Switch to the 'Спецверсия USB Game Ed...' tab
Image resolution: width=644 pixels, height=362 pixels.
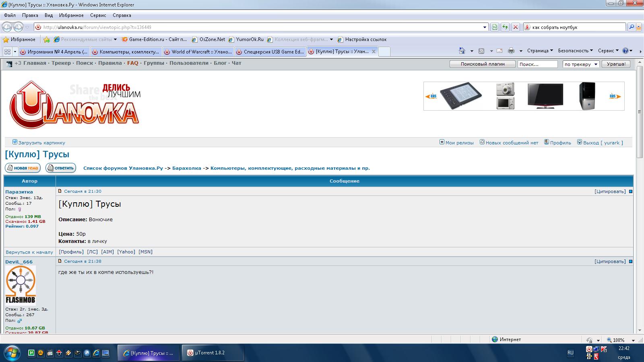click(x=270, y=51)
